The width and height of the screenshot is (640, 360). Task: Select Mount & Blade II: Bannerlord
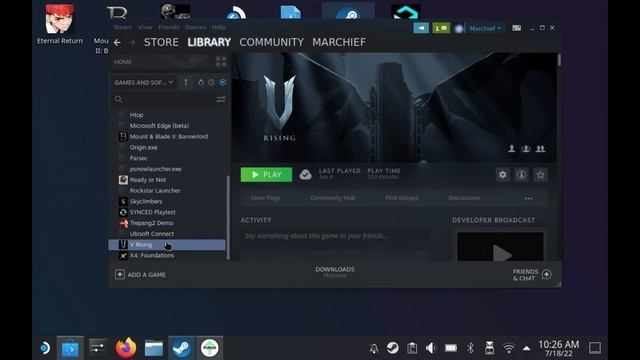pyautogui.click(x=169, y=137)
